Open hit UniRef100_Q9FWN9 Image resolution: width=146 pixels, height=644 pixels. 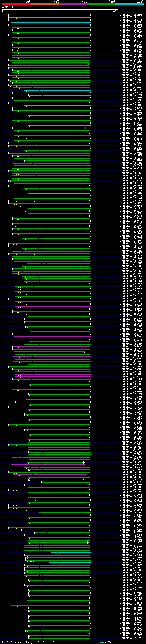tap(131, 557)
